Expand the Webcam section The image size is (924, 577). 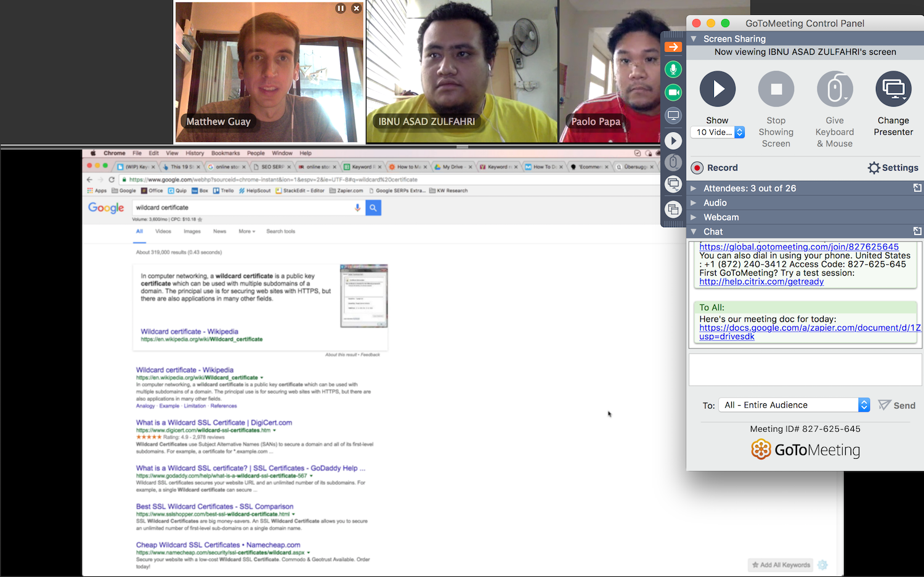point(694,217)
